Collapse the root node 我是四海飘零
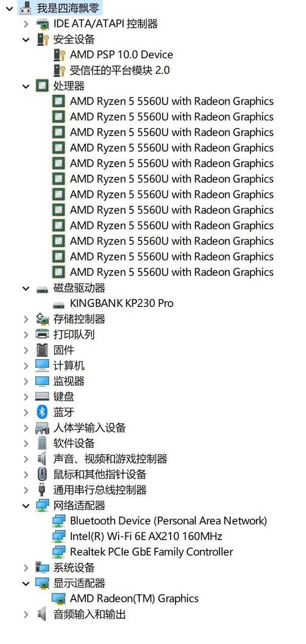306x644 pixels. click(10, 8)
